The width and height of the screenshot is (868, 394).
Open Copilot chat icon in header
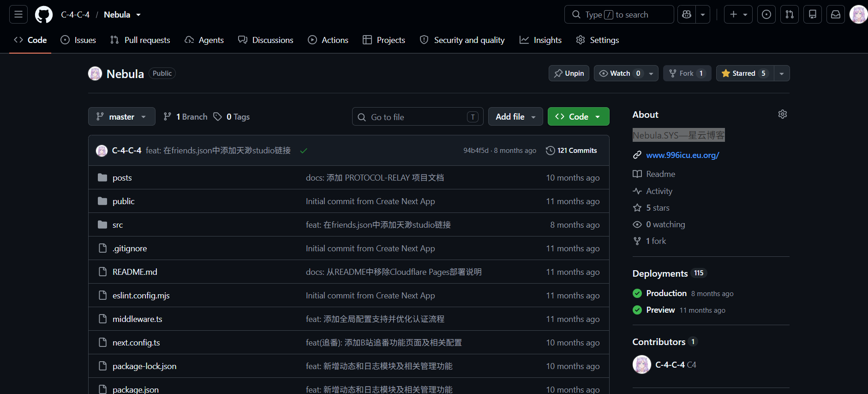tap(687, 14)
